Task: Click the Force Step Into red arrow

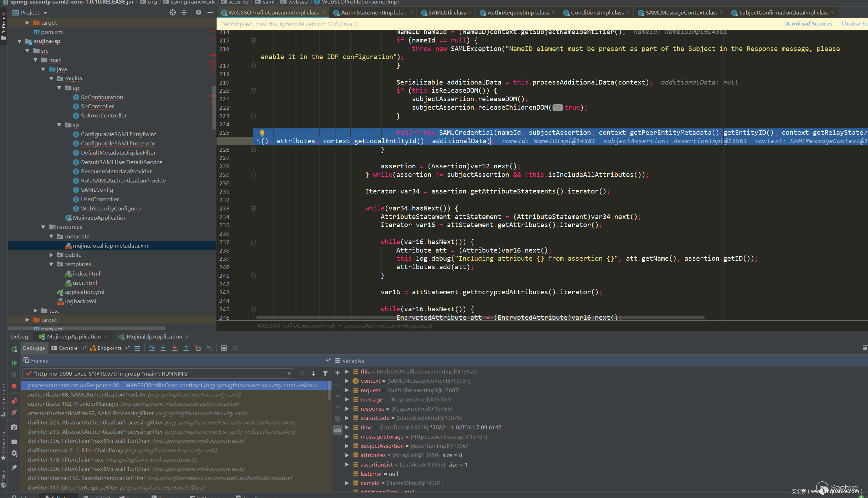Action: coord(174,348)
